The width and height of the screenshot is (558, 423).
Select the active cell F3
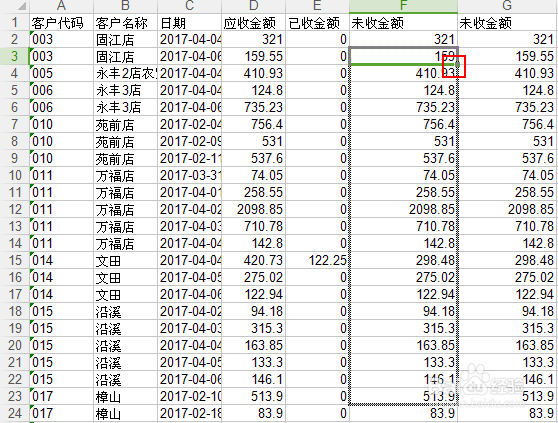403,56
